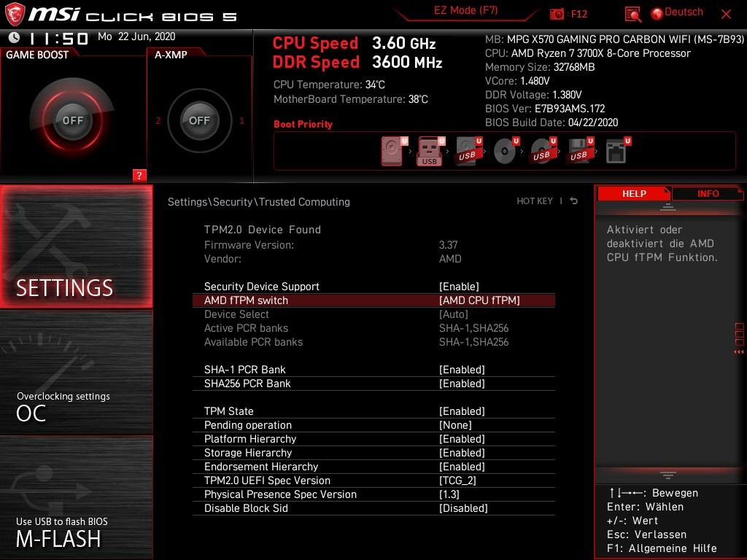Select the USB key boot device icon
This screenshot has width=747, height=560.
430,152
